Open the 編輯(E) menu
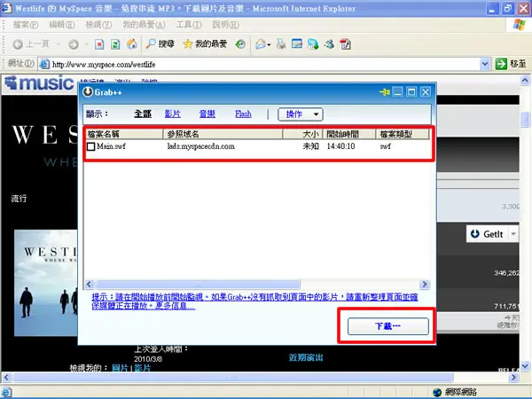 tap(62, 25)
